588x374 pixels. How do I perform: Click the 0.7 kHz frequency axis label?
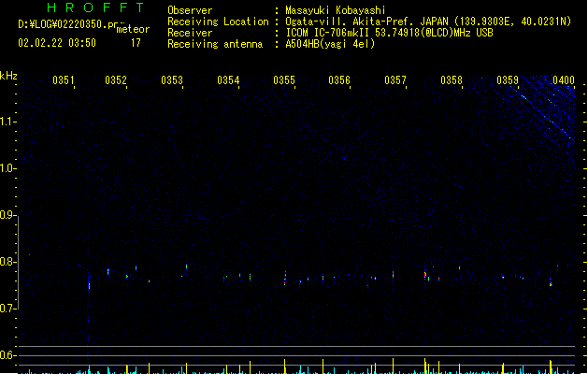(7, 309)
